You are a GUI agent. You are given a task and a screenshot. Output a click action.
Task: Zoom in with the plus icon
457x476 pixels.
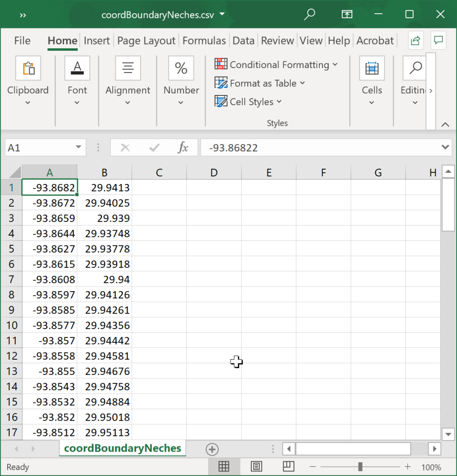[408, 466]
